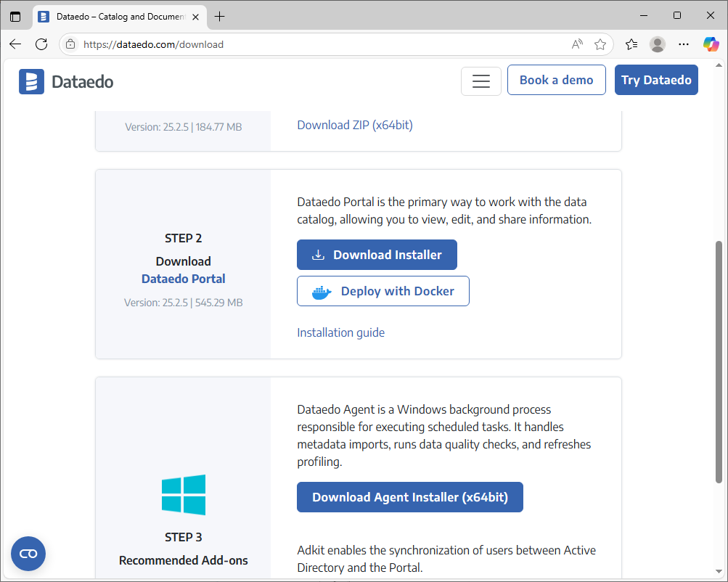Click the vertical page scrollbar thumb

click(719, 362)
